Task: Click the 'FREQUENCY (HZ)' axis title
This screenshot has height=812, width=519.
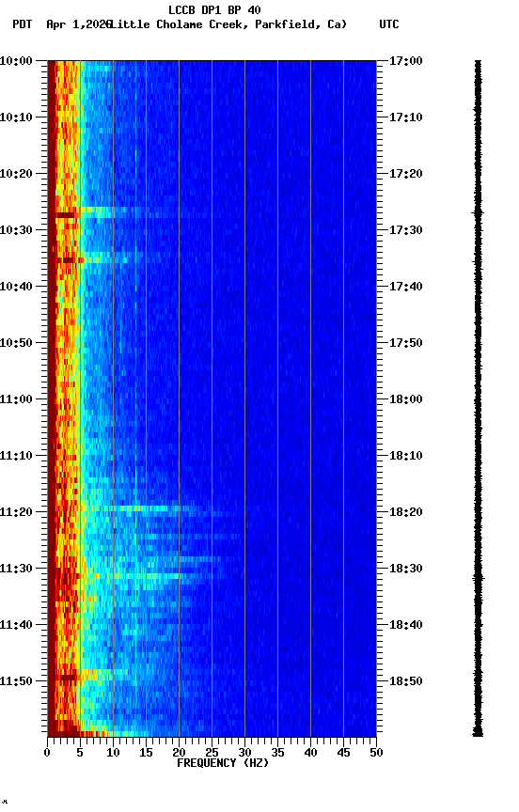Action: (223, 763)
